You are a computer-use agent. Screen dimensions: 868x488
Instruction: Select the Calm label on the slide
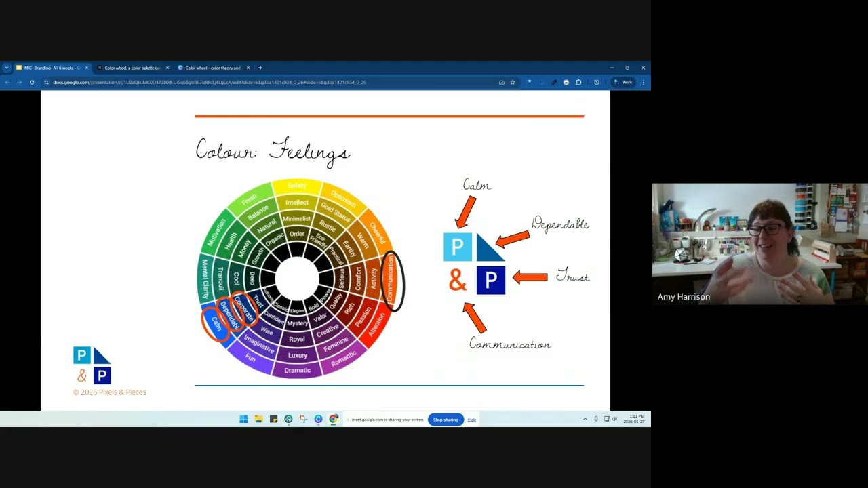[x=477, y=185]
